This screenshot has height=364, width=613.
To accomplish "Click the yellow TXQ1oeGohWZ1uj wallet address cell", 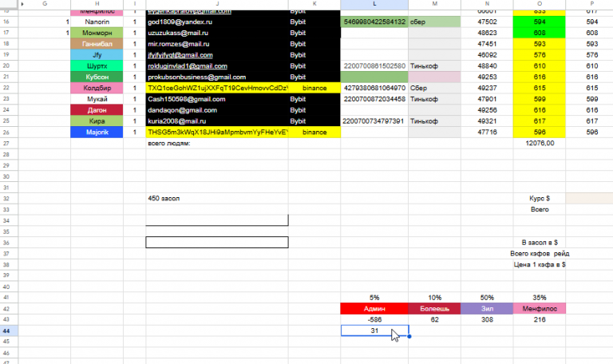I will point(217,88).
